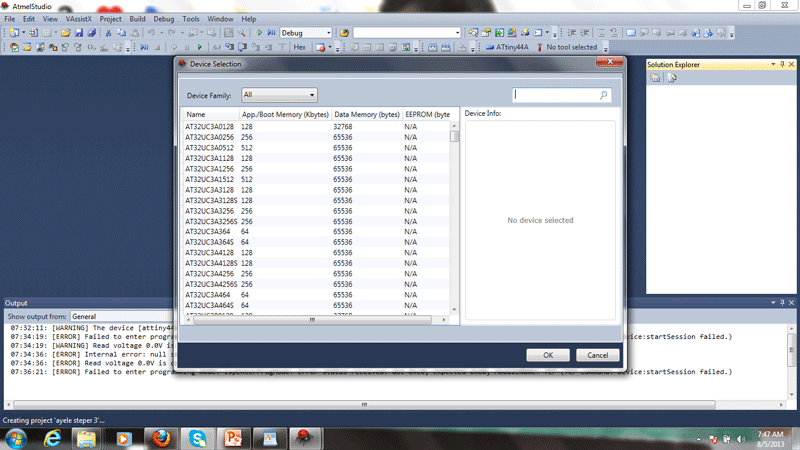The width and height of the screenshot is (800, 450).
Task: Sort by App./Boot Memory column header
Action: (x=285, y=114)
